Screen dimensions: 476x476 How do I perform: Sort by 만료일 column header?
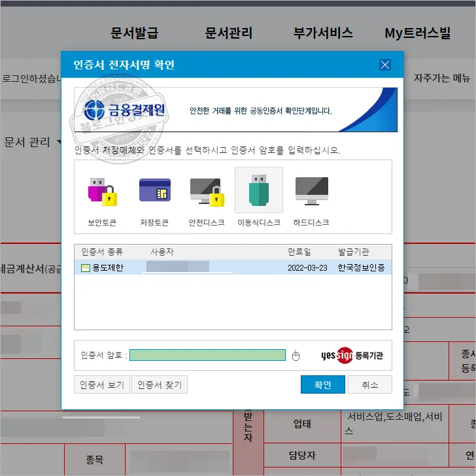[x=299, y=252]
